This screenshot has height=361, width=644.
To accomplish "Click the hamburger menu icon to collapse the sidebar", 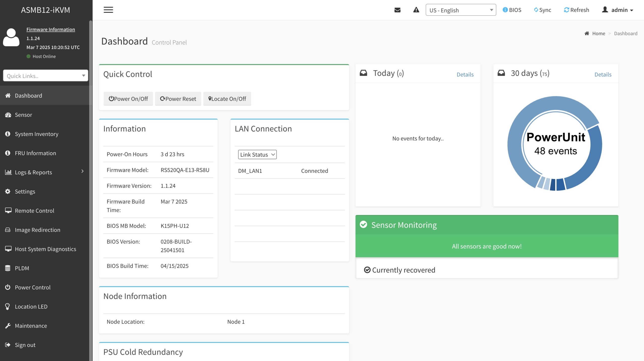I will click(x=108, y=10).
